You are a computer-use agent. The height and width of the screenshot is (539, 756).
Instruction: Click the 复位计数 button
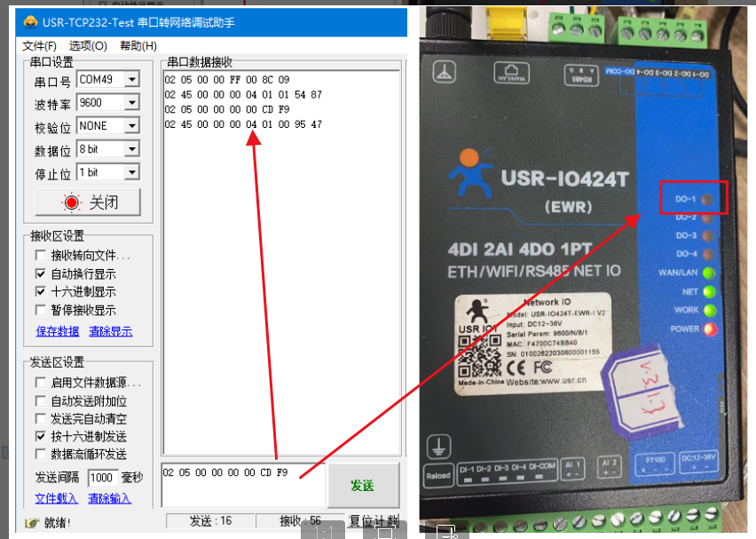click(x=374, y=520)
